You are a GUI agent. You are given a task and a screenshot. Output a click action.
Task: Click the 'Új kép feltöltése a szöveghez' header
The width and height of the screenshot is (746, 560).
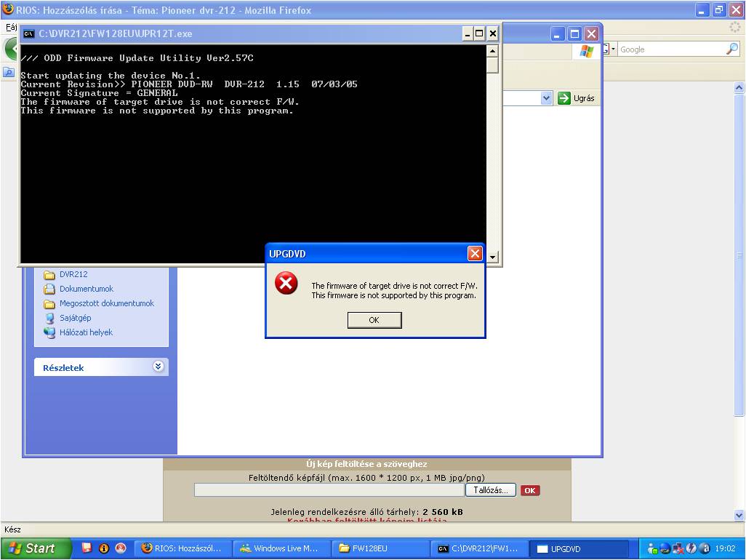(366, 464)
